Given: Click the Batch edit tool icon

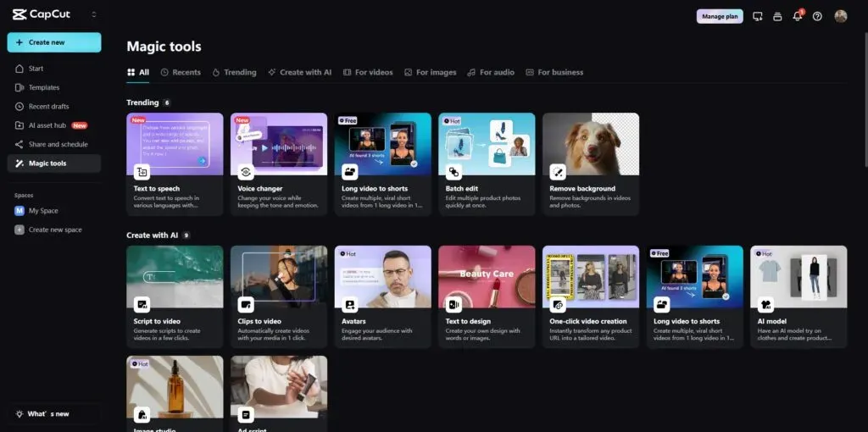Looking at the screenshot, I should (x=454, y=172).
